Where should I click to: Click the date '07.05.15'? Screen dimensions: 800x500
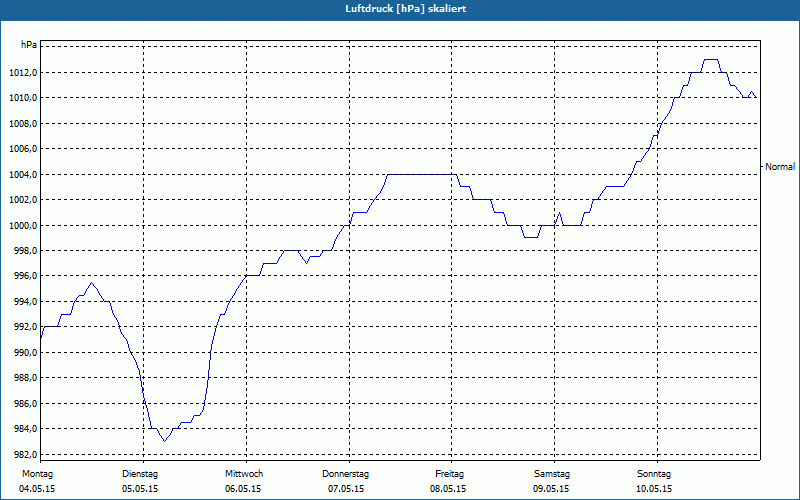click(x=346, y=489)
